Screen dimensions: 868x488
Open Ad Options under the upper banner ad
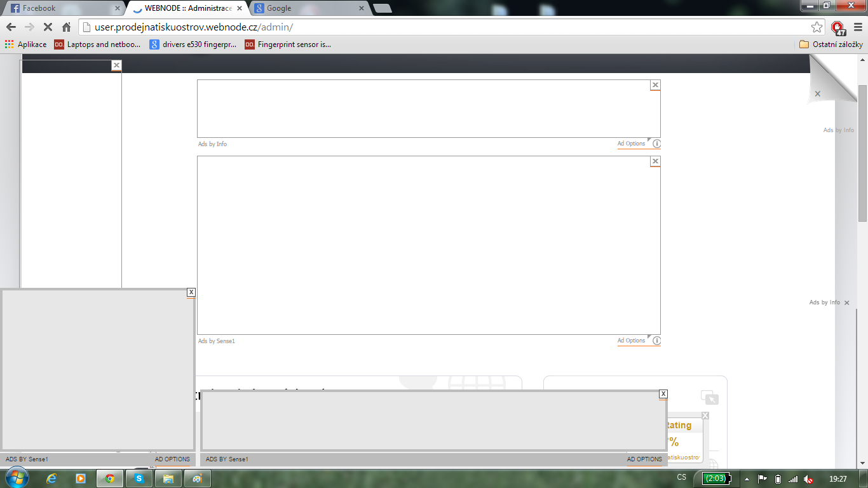[631, 144]
